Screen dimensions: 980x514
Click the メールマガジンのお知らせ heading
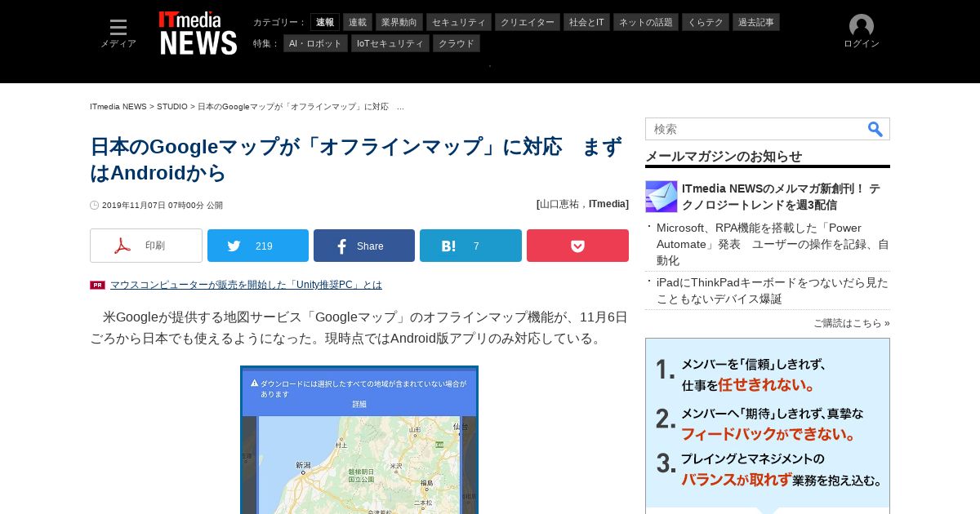coord(724,156)
